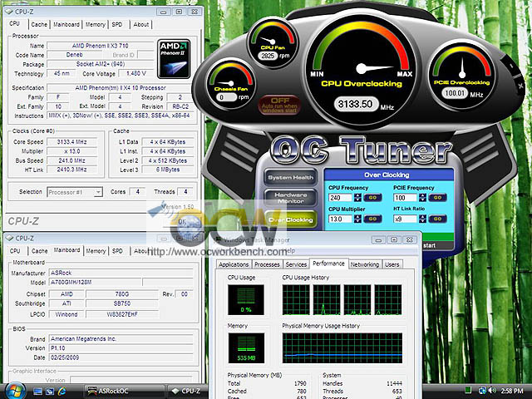Click the Physical Memory Usage History graph
532x399 pixels.
pyautogui.click(x=342, y=348)
